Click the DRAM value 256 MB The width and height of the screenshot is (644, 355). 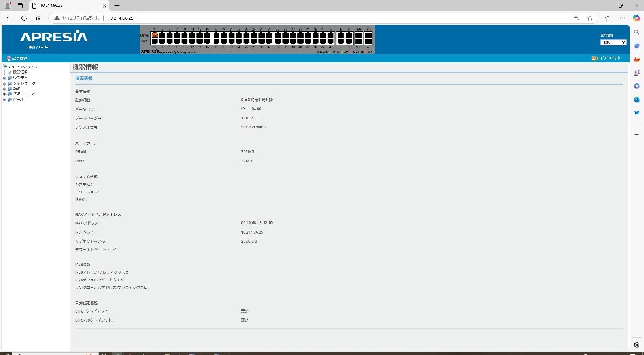pos(247,152)
